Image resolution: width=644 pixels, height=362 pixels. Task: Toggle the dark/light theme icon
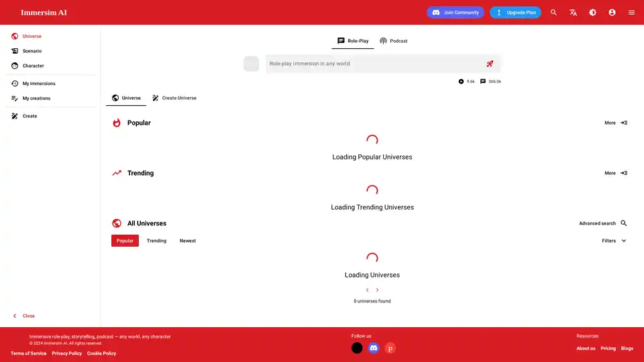592,12
